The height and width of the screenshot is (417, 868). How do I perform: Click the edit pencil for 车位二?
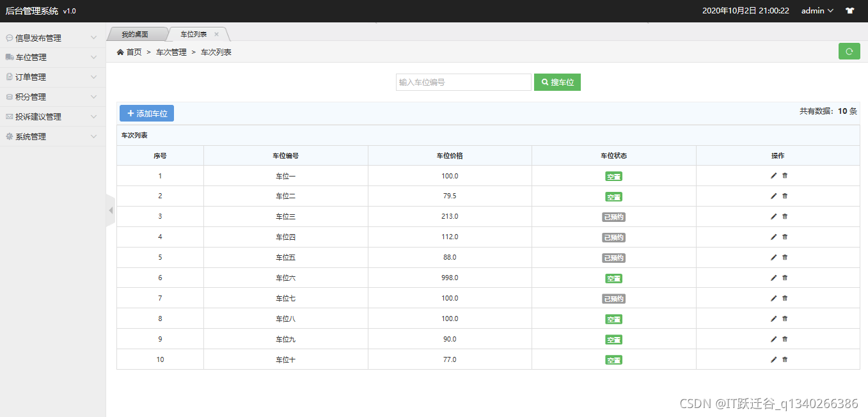(773, 196)
